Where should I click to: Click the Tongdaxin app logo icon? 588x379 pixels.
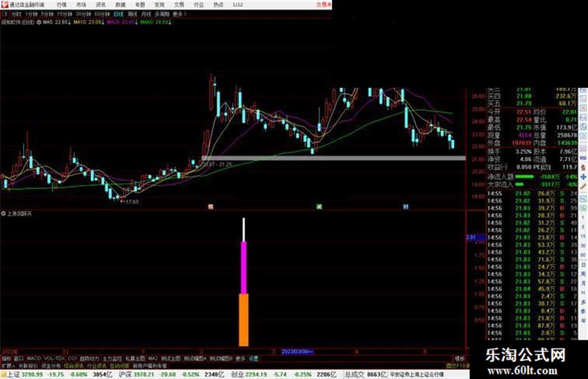click(x=4, y=4)
